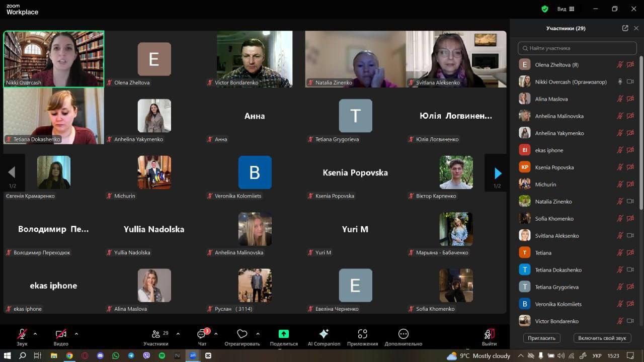
Task: Click the unmute myself button
Action: [602, 338]
